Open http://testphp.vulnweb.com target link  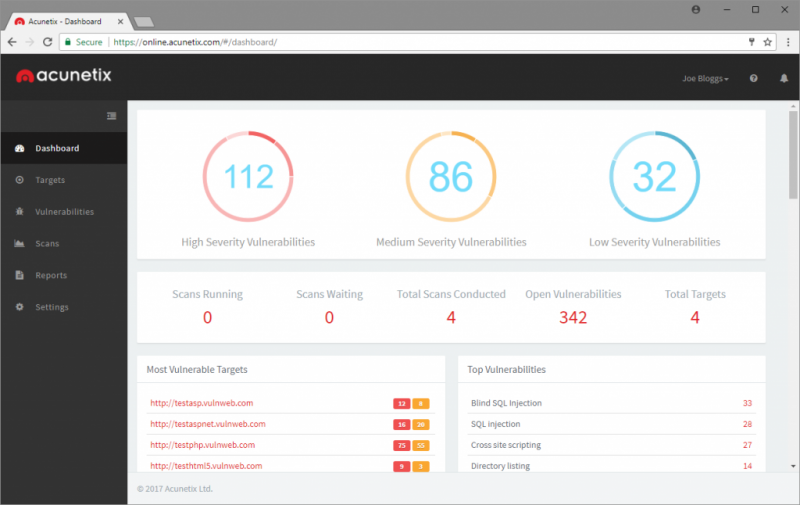point(203,445)
